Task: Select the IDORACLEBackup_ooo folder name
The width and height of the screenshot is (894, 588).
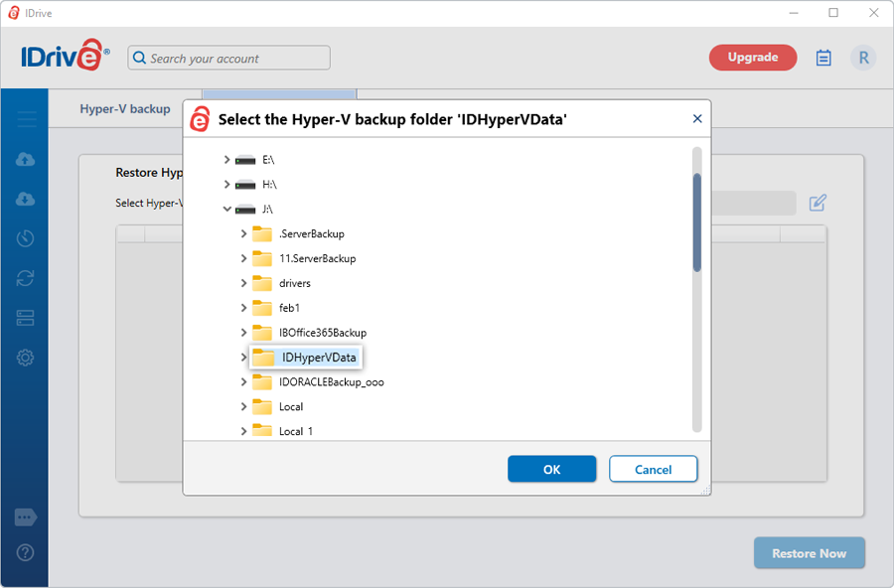Action: [331, 382]
